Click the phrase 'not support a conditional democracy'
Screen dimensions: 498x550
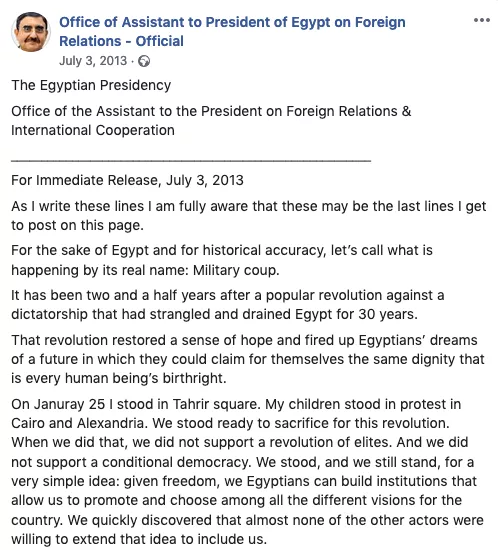(131, 462)
